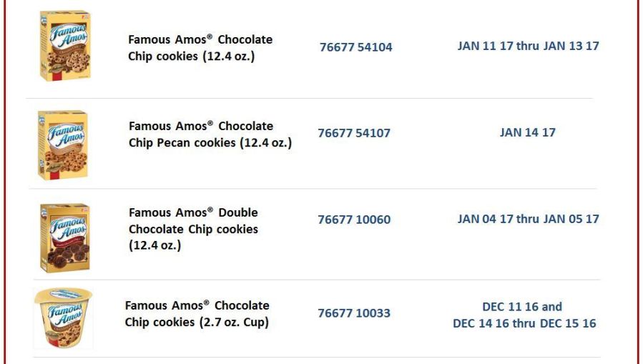Click the JAN 14 17 date

pyautogui.click(x=527, y=132)
